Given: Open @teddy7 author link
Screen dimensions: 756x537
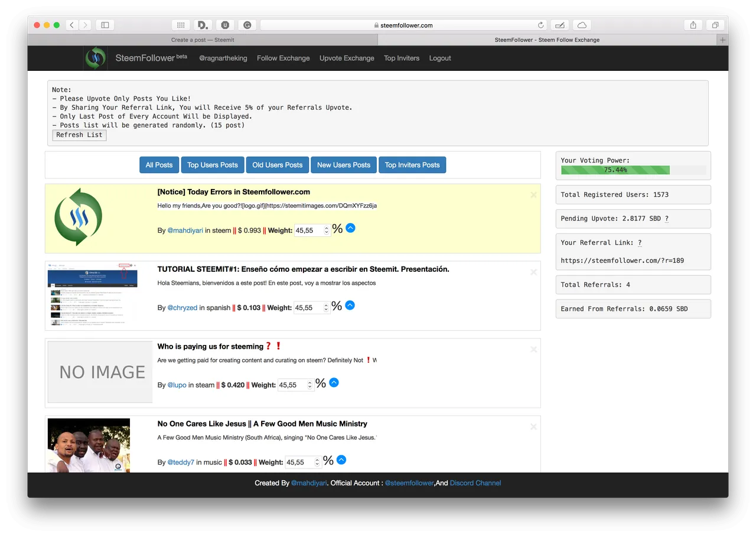Looking at the screenshot, I should 181,463.
